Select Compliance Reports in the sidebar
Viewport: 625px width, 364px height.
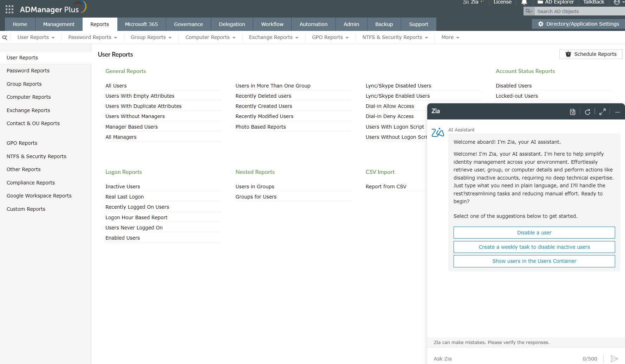point(31,183)
